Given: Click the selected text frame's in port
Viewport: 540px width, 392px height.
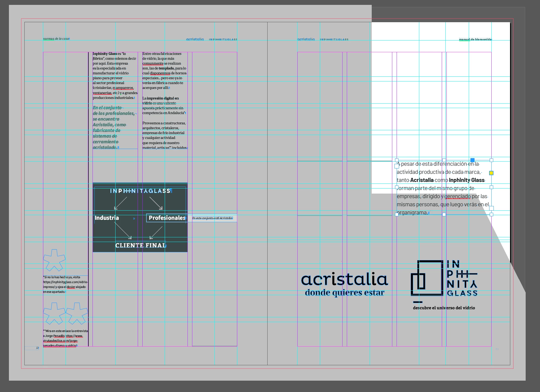Looking at the screenshot, I should pos(397,166).
